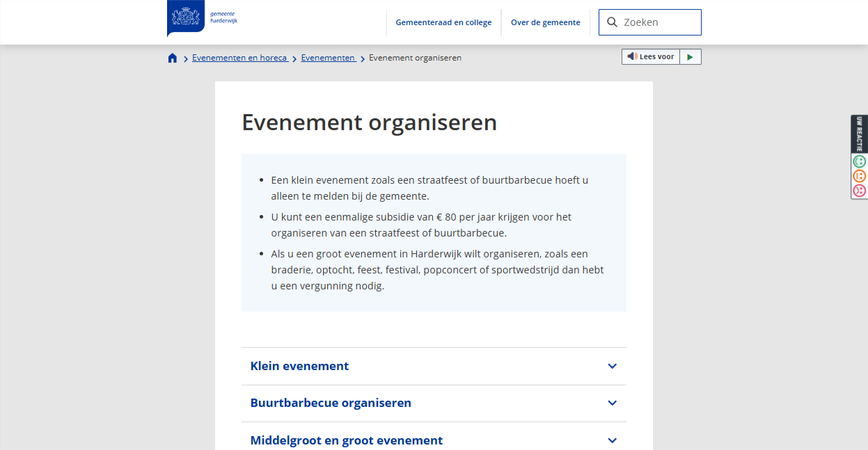Click the Evenement organiseren page heading
868x450 pixels.
(369, 122)
